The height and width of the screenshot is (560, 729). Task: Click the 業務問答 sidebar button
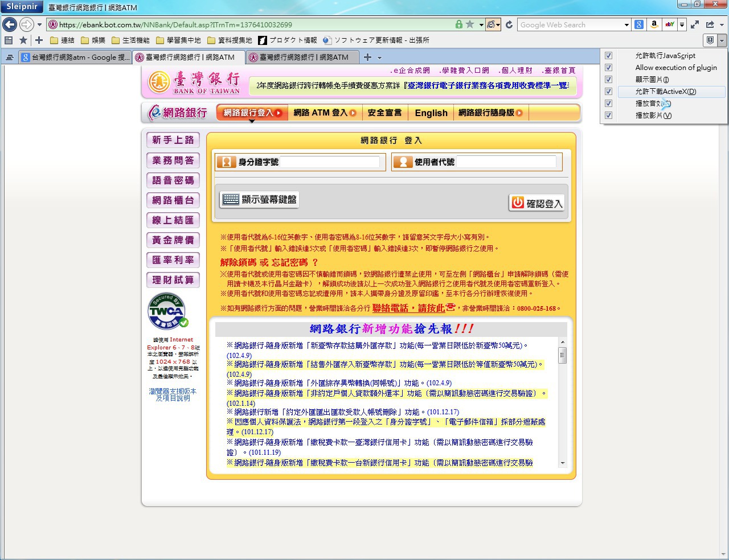click(x=173, y=160)
